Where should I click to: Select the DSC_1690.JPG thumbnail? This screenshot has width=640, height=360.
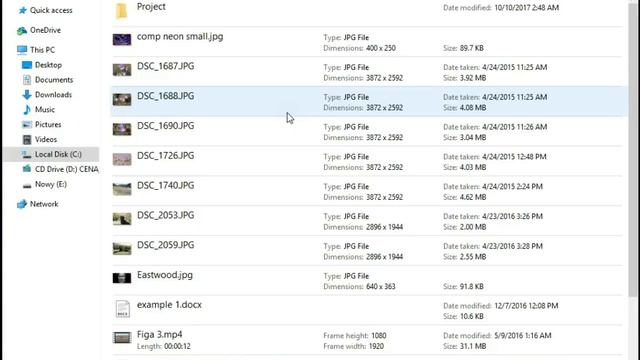[x=122, y=129]
